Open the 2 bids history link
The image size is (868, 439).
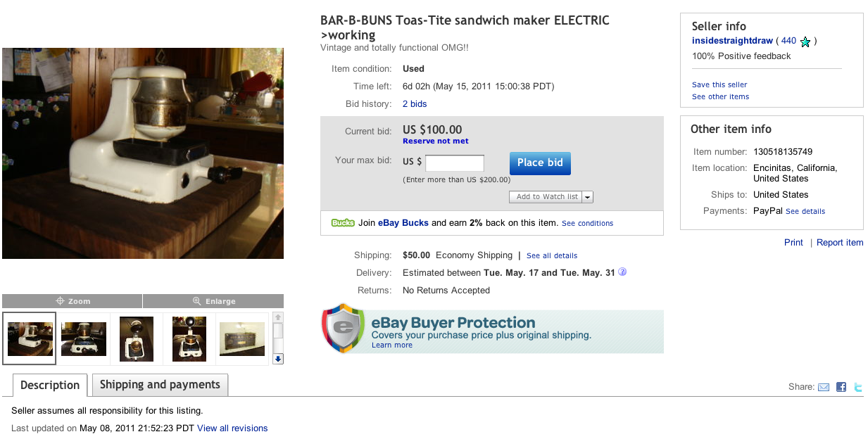[415, 104]
